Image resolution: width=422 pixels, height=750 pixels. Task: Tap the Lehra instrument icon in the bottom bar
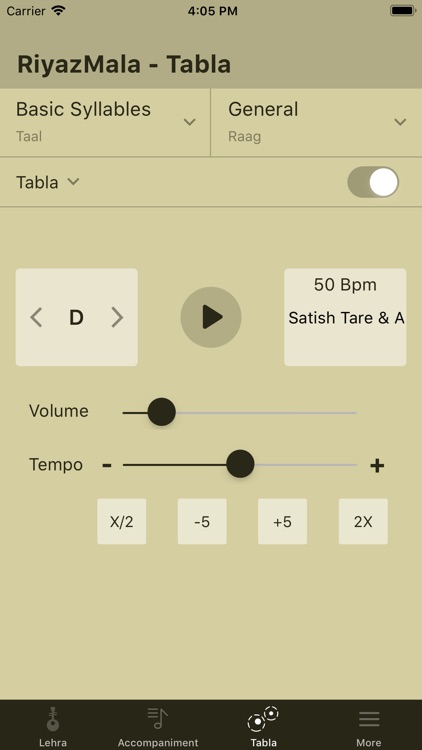(53, 720)
